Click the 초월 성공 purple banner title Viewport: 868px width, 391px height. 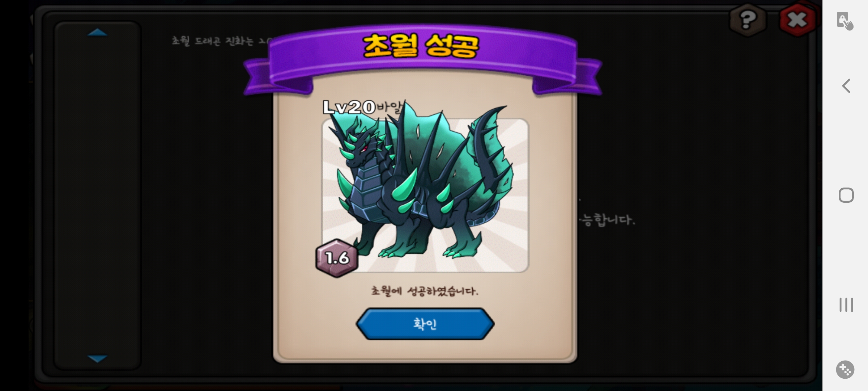click(x=421, y=46)
